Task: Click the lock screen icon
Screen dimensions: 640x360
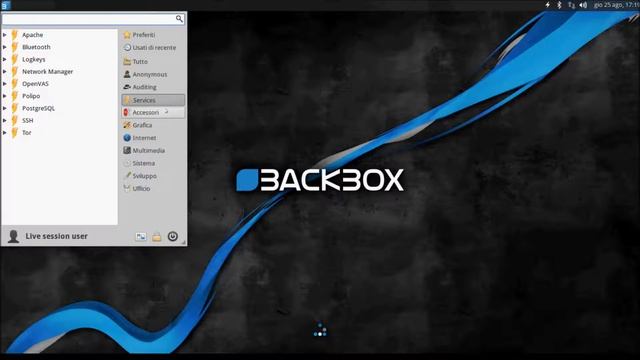Action: pos(157,237)
